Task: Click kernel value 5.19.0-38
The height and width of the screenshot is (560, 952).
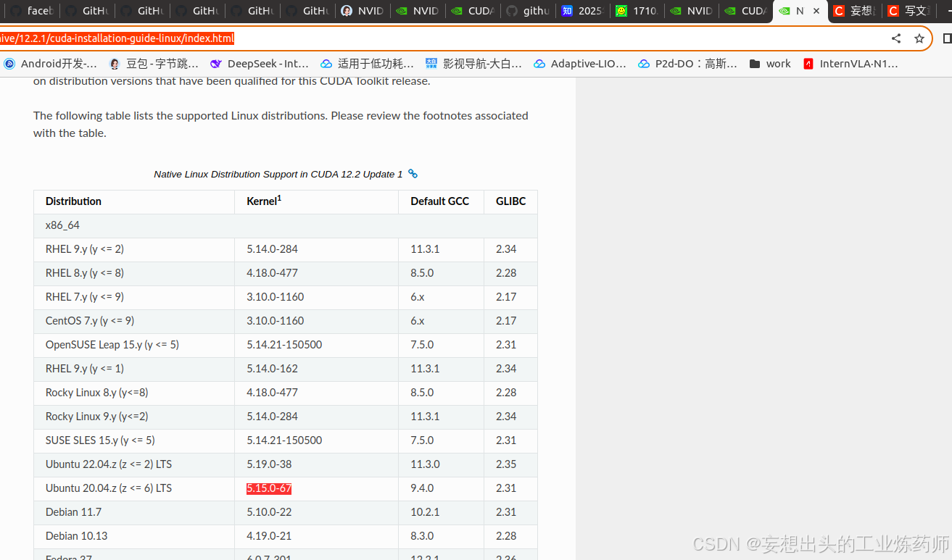Action: pos(269,464)
